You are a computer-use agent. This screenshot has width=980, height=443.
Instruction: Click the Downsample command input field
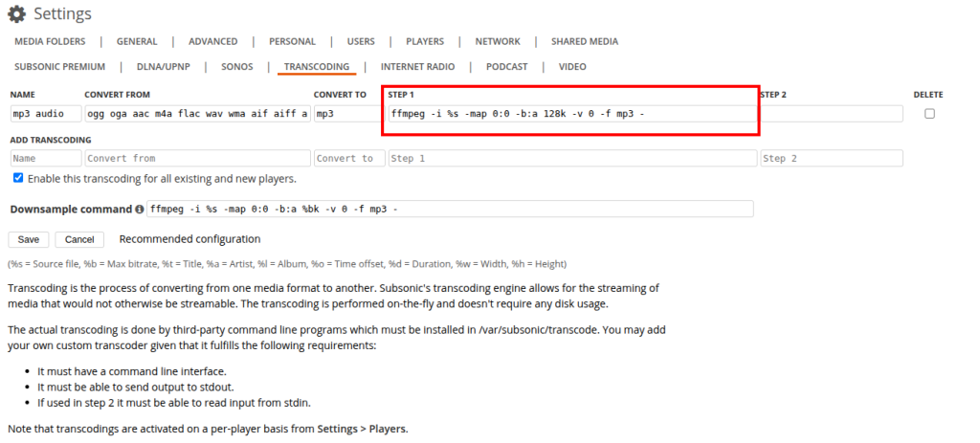[x=450, y=209]
